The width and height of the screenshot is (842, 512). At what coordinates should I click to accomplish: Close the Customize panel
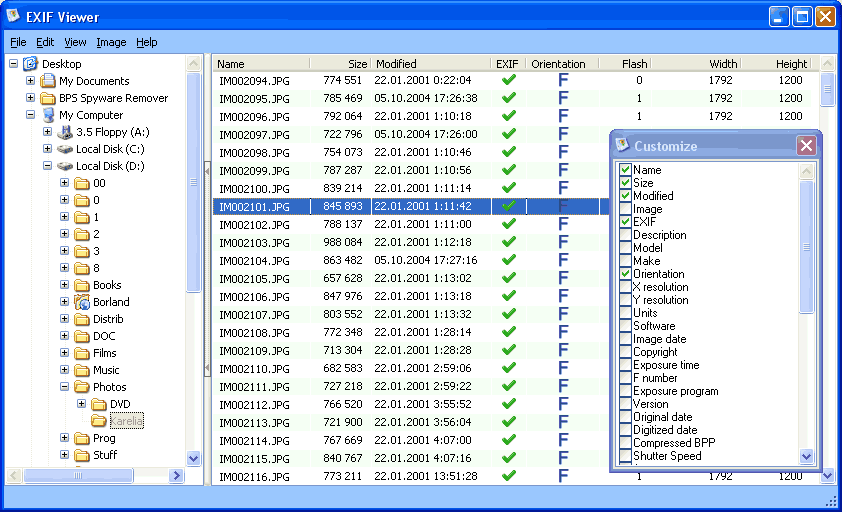[x=806, y=146]
